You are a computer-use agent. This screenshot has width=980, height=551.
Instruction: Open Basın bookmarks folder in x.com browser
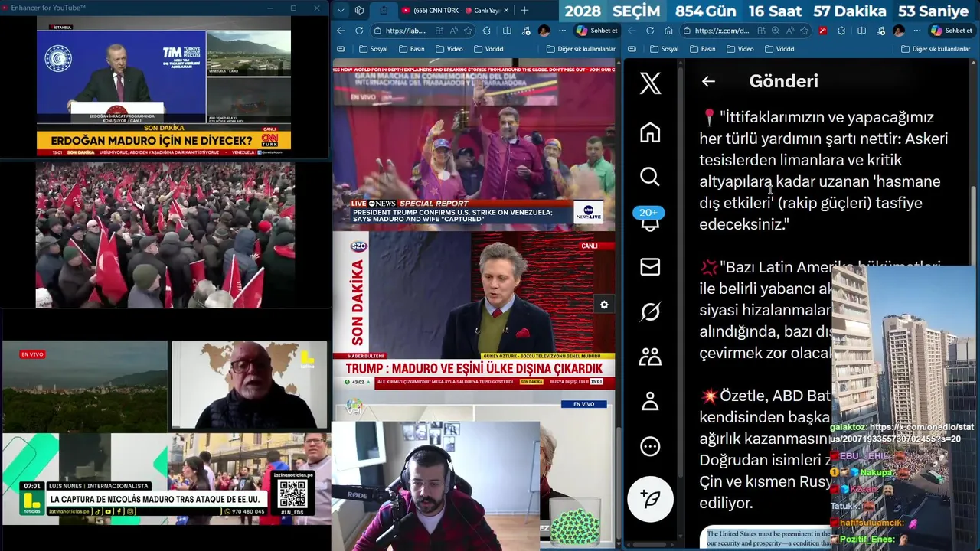click(x=703, y=49)
